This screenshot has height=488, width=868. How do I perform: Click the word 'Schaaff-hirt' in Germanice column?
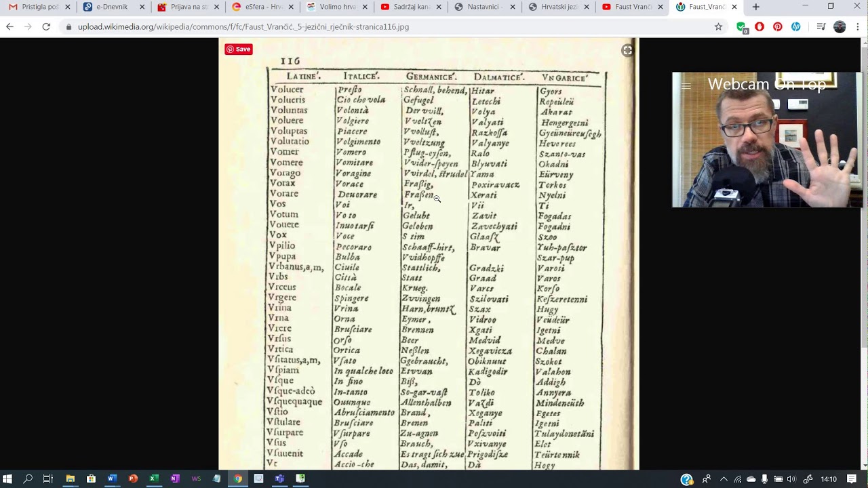coord(428,247)
